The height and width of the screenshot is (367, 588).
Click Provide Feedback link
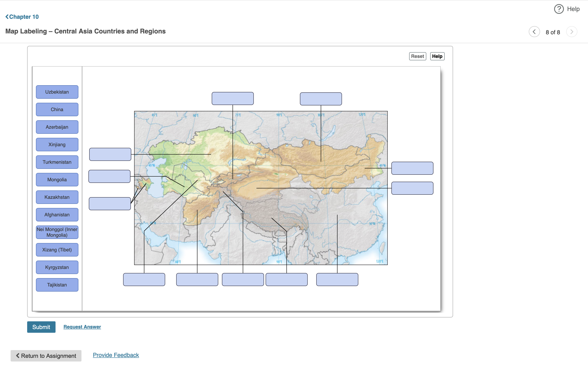coord(116,355)
